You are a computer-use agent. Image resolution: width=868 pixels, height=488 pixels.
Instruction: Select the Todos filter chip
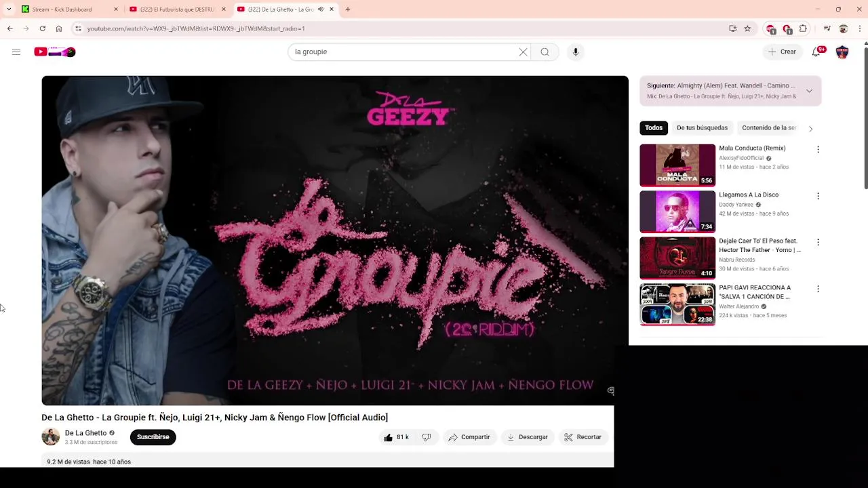point(654,127)
